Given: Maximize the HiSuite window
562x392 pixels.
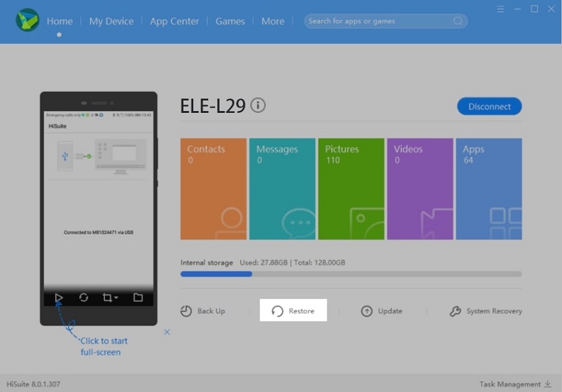Looking at the screenshot, I should pos(534,9).
